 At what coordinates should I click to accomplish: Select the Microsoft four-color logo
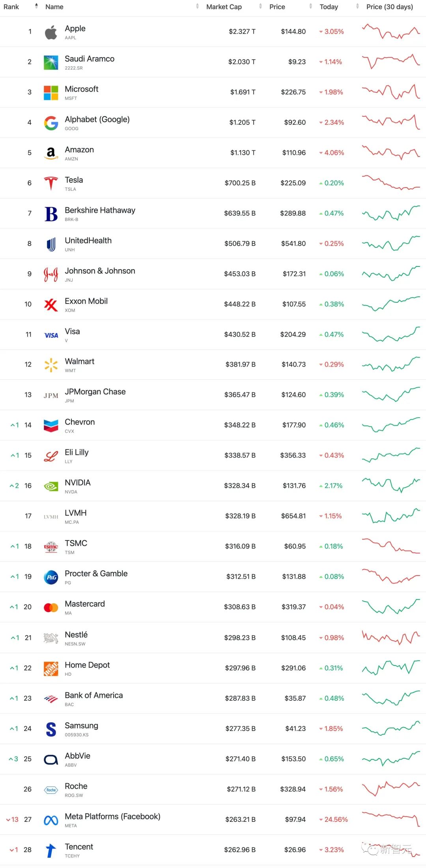click(x=51, y=93)
